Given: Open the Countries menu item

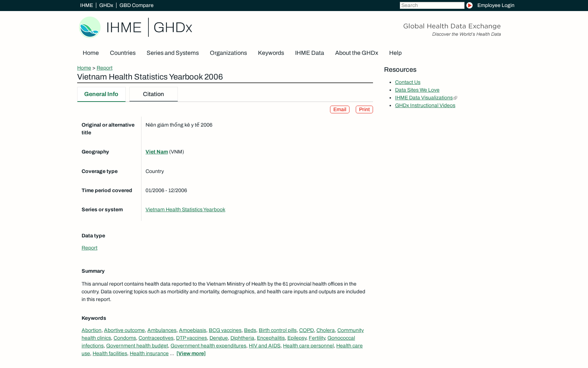Looking at the screenshot, I should [123, 53].
